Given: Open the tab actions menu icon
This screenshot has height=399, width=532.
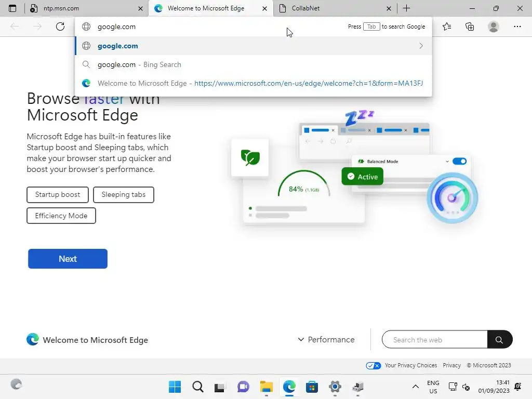Looking at the screenshot, I should pyautogui.click(x=12, y=8).
